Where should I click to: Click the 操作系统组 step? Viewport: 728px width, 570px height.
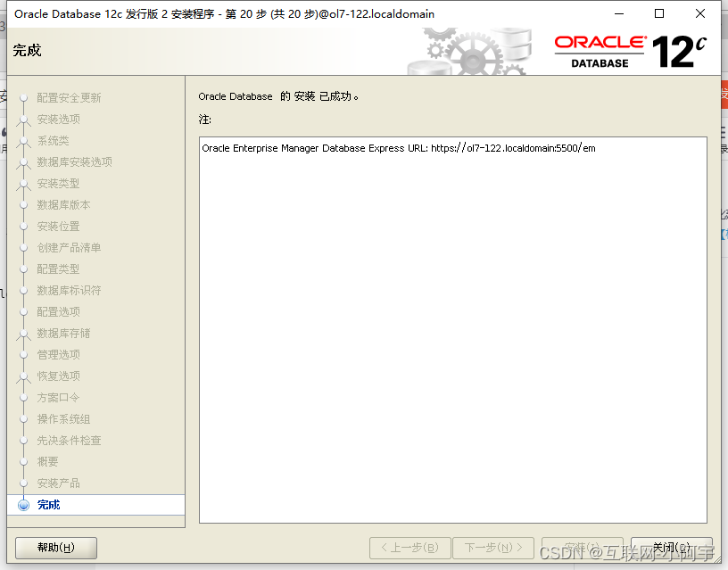click(63, 418)
